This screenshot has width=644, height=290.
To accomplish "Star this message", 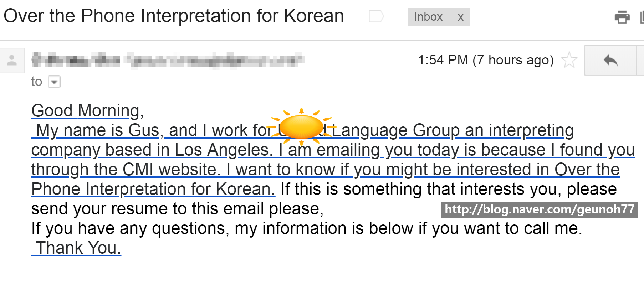I will pyautogui.click(x=569, y=60).
